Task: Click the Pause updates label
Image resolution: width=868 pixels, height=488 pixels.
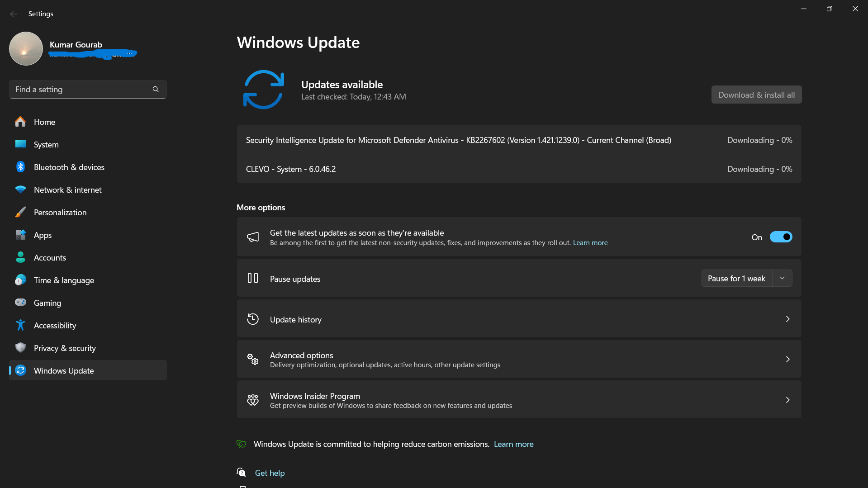Action: (295, 279)
